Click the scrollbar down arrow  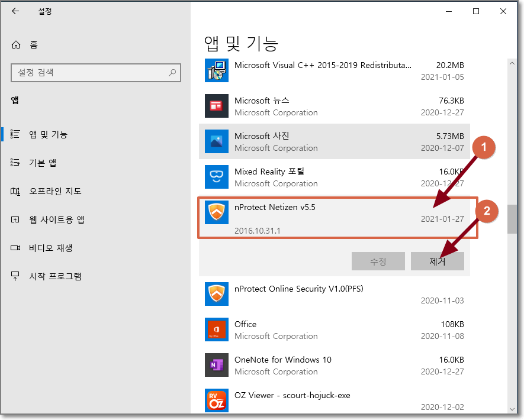click(x=512, y=409)
